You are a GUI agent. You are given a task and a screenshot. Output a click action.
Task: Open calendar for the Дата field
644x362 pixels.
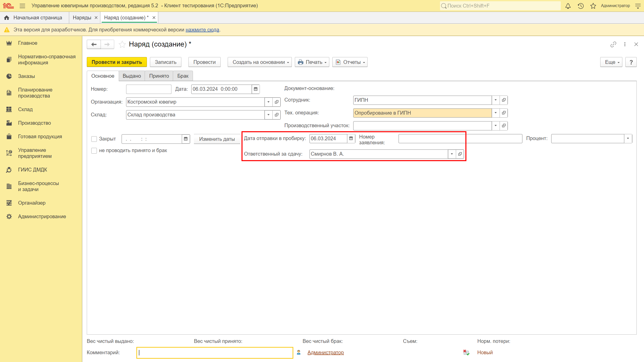tap(256, 89)
